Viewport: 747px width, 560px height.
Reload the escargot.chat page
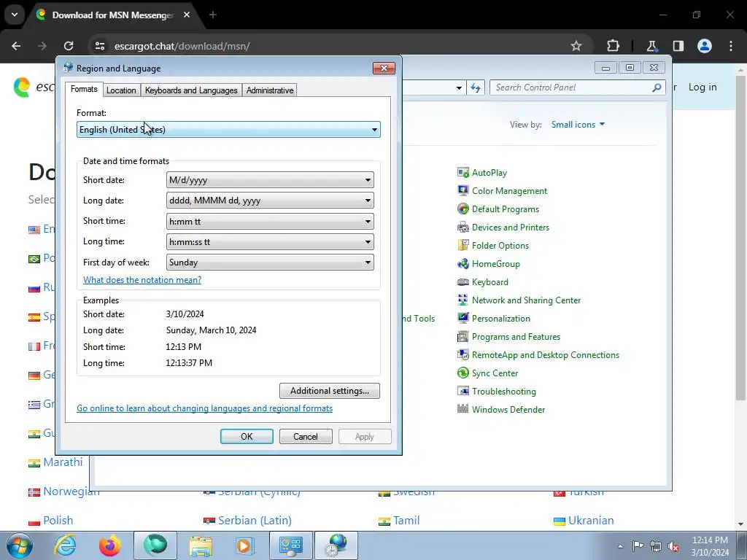(69, 46)
